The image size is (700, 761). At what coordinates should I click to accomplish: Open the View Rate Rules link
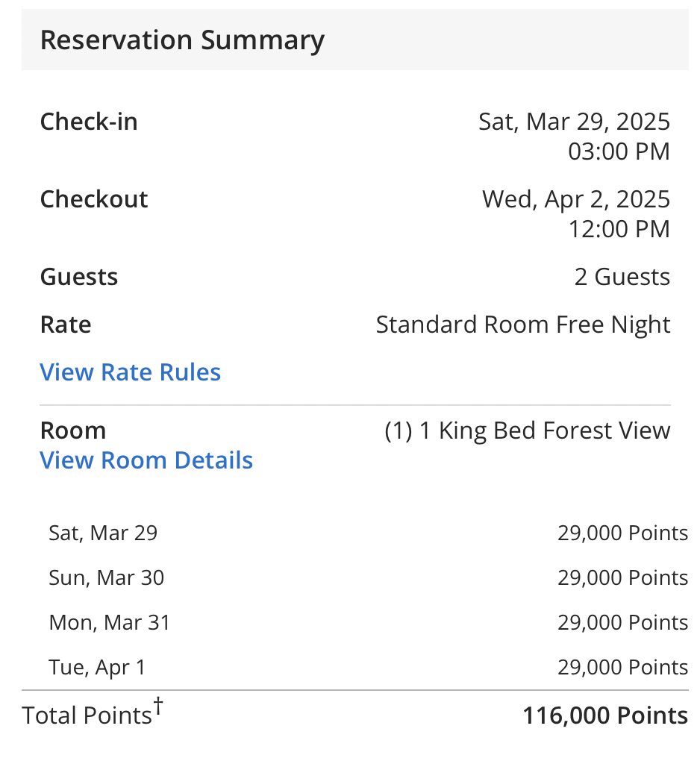(x=130, y=372)
